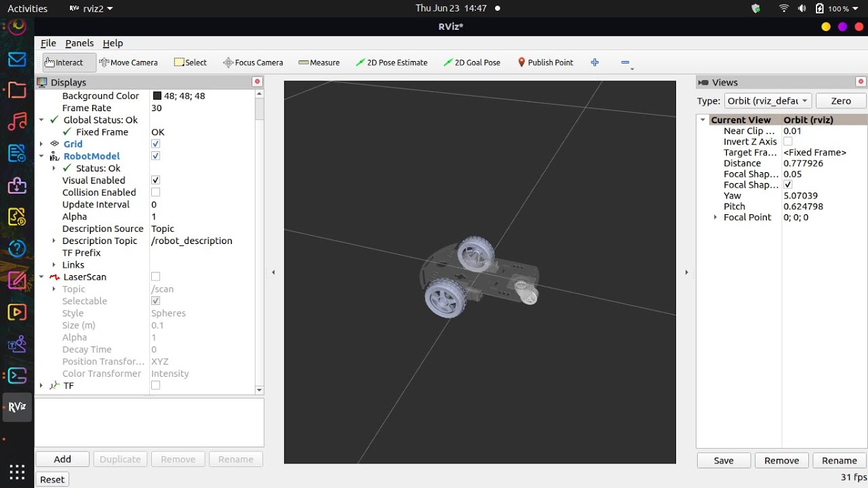Click the Grid display icon
The width and height of the screenshot is (868, 488).
55,144
